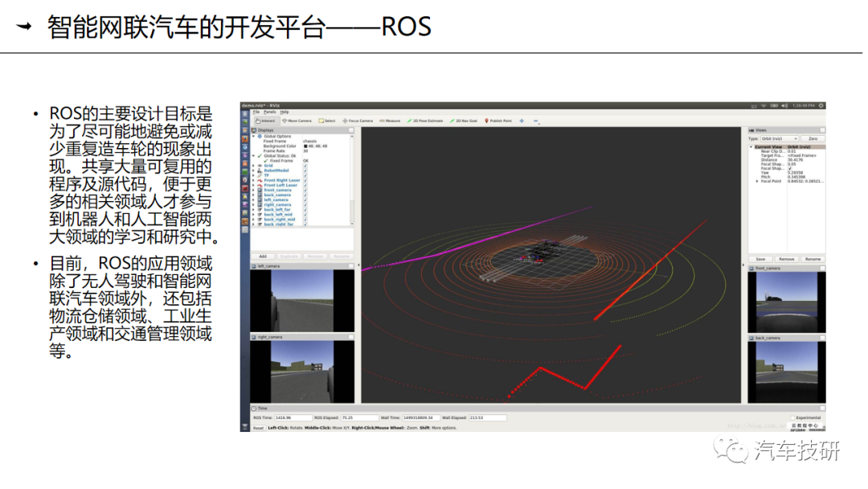Open the Help menu
Image resolution: width=868 pixels, height=489 pixels.
tap(285, 112)
